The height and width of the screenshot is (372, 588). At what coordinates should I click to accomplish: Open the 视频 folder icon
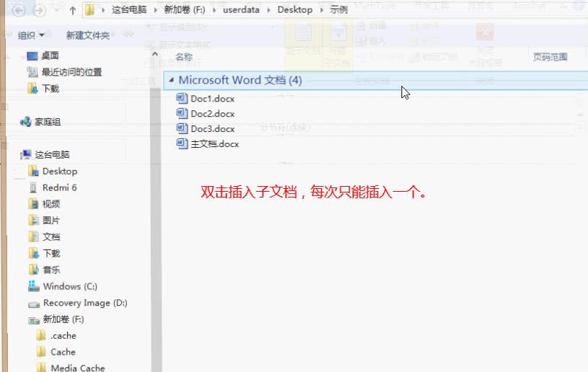click(x=33, y=204)
